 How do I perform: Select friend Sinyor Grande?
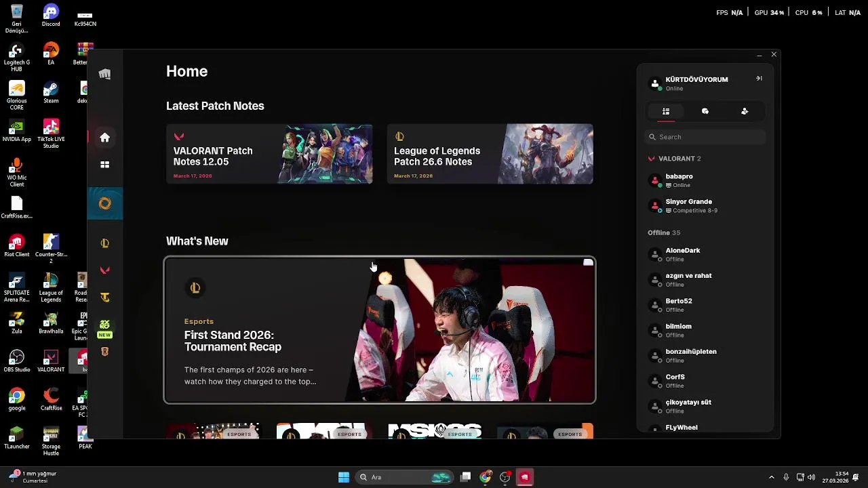tap(705, 205)
